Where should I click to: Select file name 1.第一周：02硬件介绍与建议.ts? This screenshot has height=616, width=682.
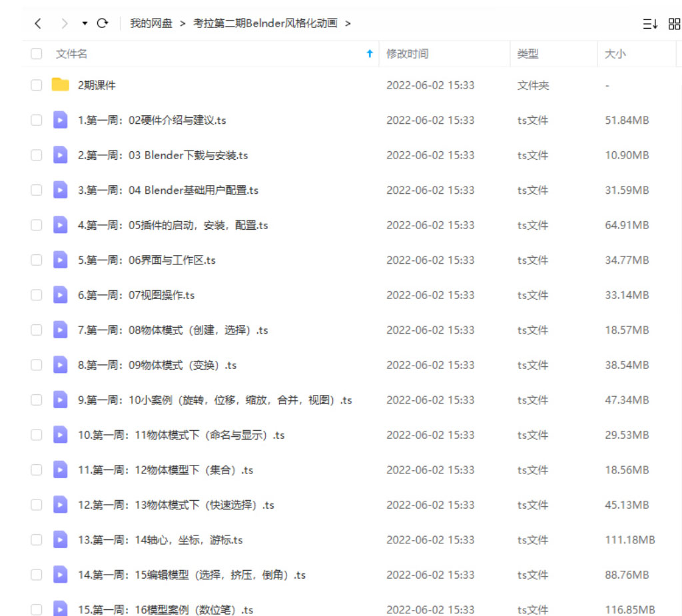point(152,121)
